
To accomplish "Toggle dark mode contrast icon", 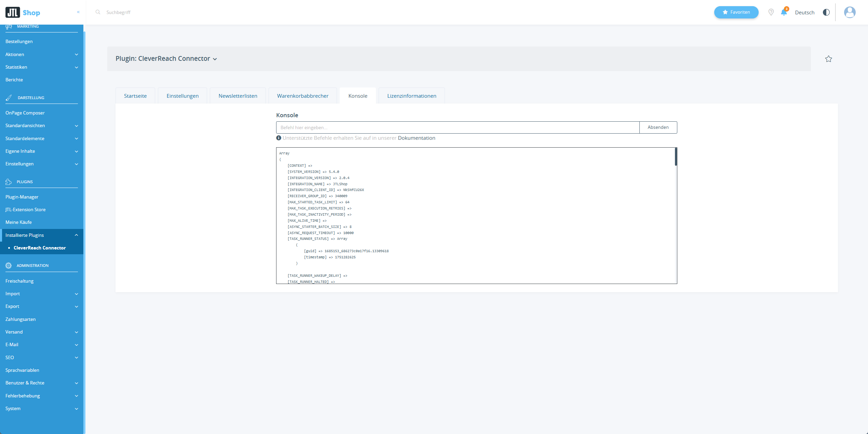I will click(x=826, y=12).
